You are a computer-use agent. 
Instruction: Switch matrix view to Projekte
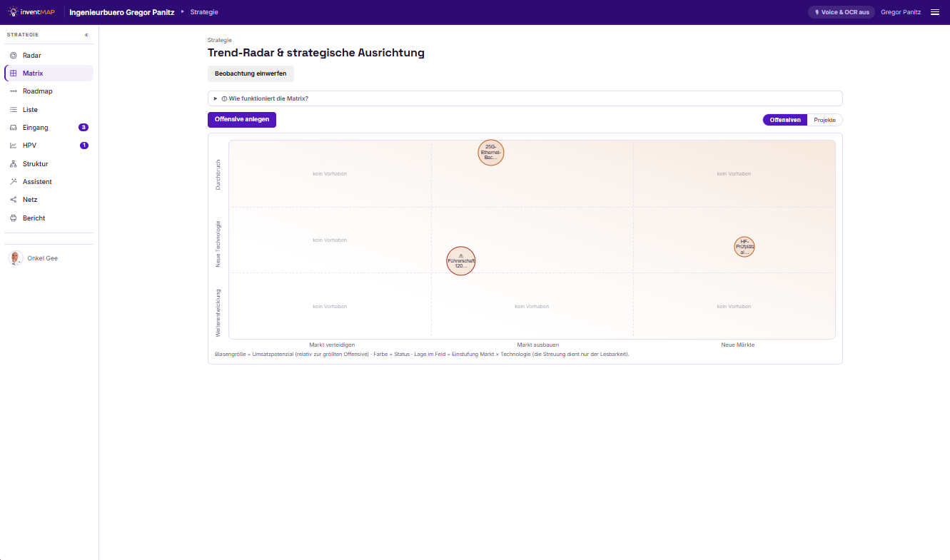coord(824,120)
